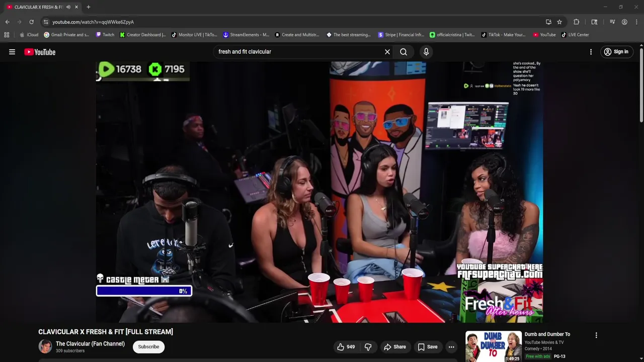Open TikTok - Make Your bookmark
The height and width of the screenshot is (362, 644).
coord(503,35)
